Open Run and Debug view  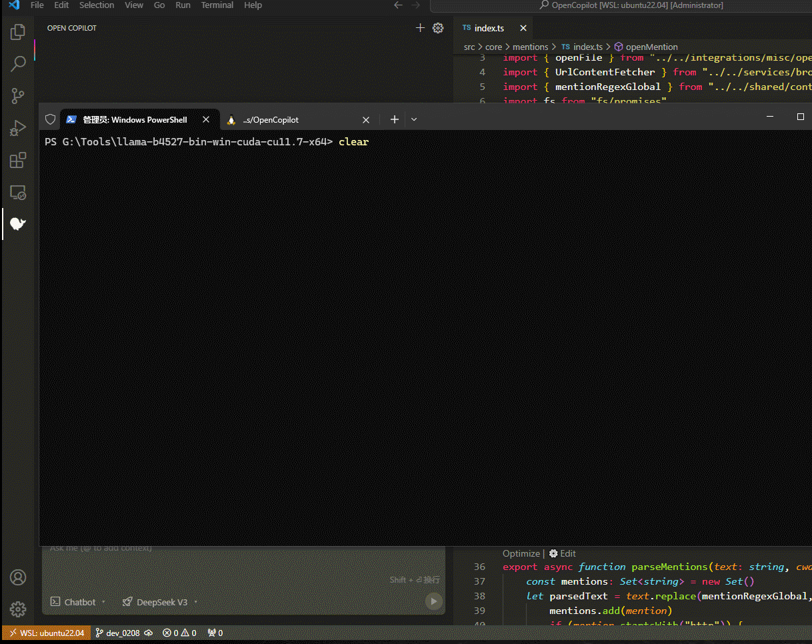point(18,128)
